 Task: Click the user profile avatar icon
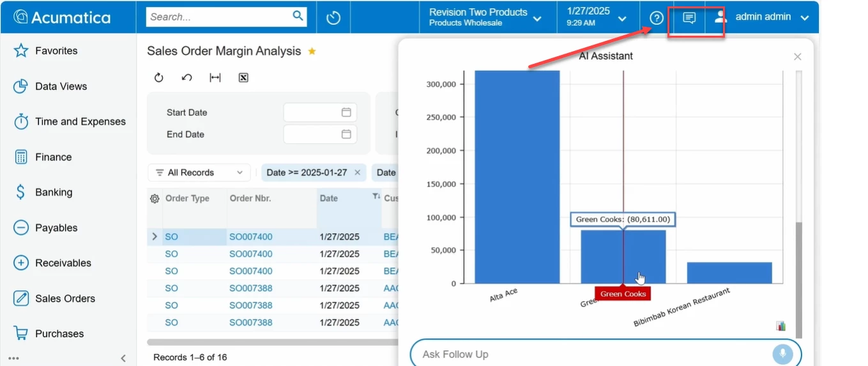click(720, 17)
